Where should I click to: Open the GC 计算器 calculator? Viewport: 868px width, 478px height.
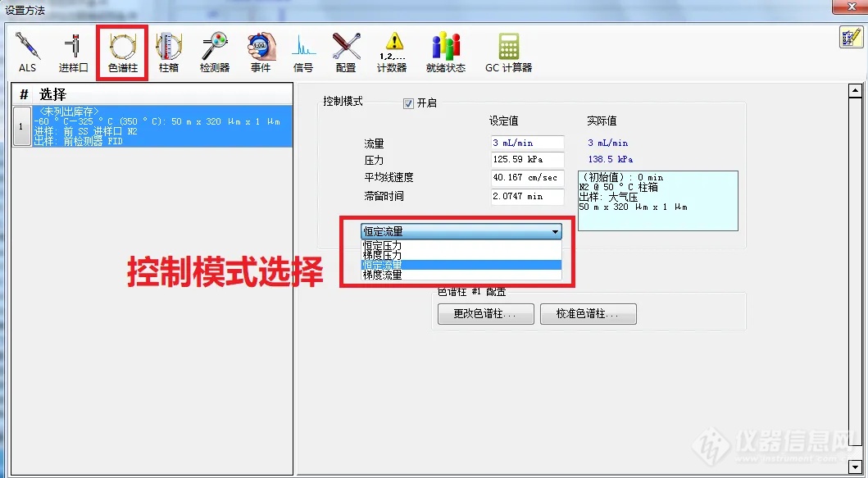click(x=508, y=52)
